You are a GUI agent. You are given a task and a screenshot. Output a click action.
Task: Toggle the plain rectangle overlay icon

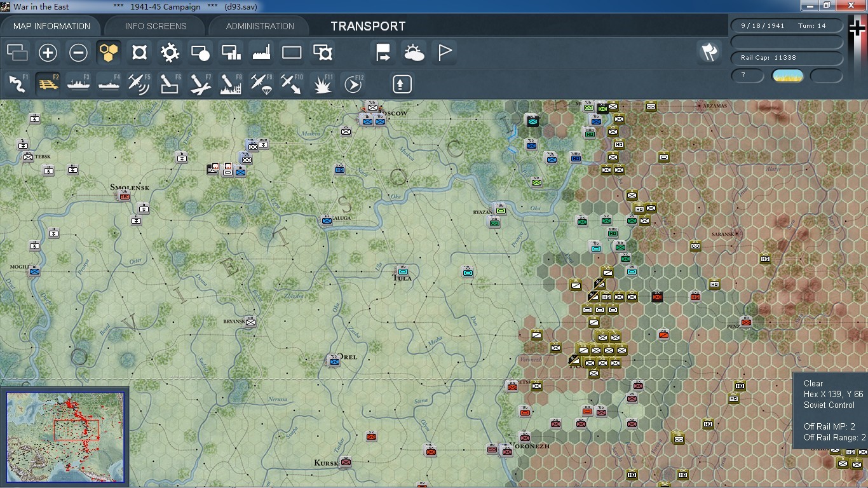click(x=292, y=53)
